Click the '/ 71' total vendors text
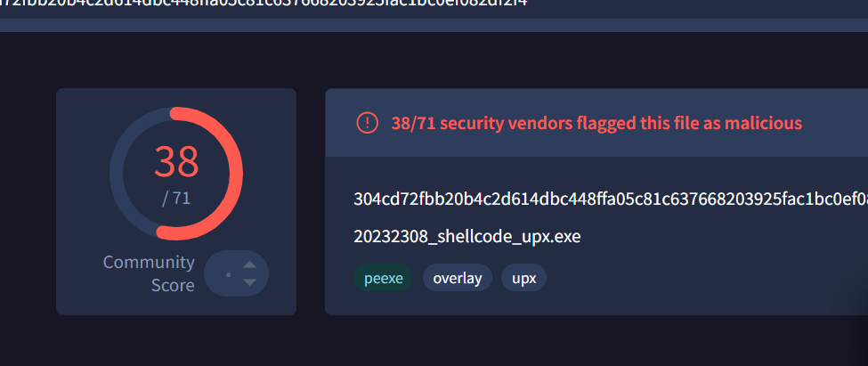 click(x=176, y=198)
